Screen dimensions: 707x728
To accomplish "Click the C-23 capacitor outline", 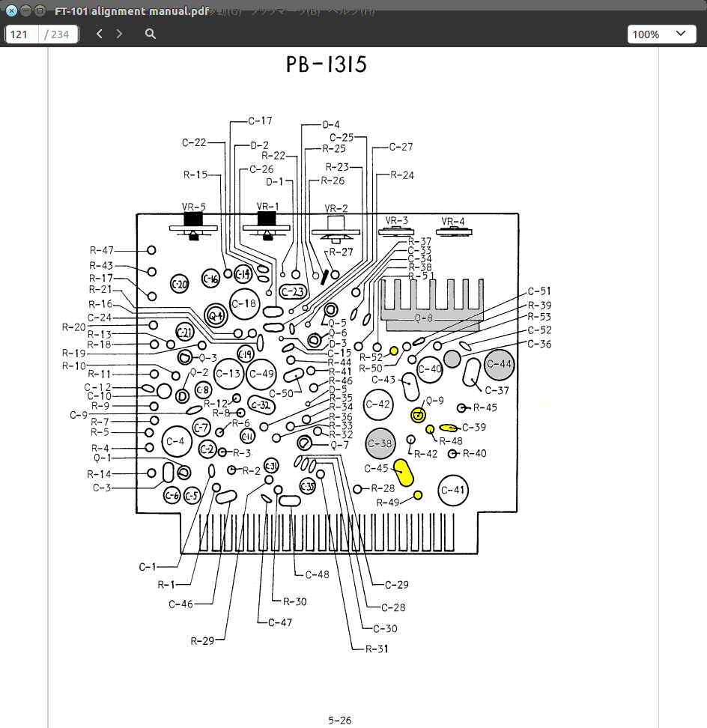I will (x=294, y=291).
